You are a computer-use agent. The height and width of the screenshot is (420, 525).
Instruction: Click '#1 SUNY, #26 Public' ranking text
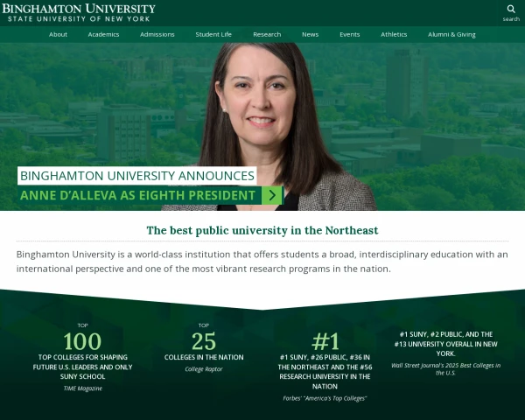point(325,372)
